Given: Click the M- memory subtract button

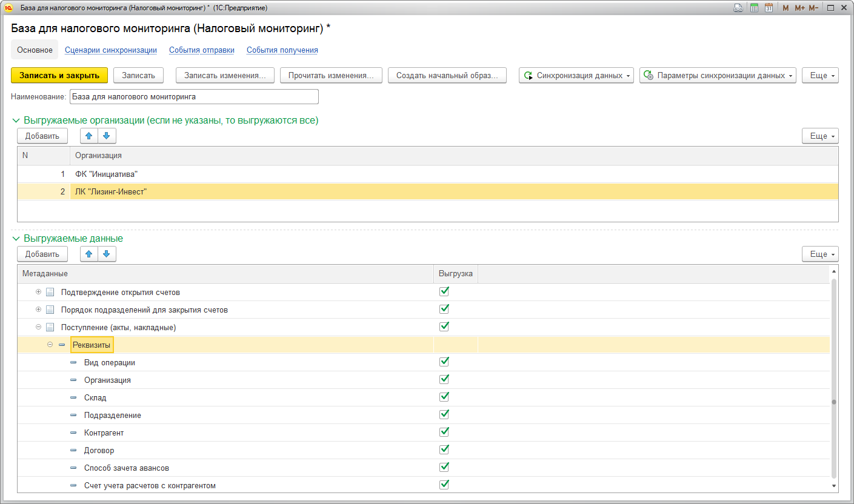Looking at the screenshot, I should (x=813, y=8).
